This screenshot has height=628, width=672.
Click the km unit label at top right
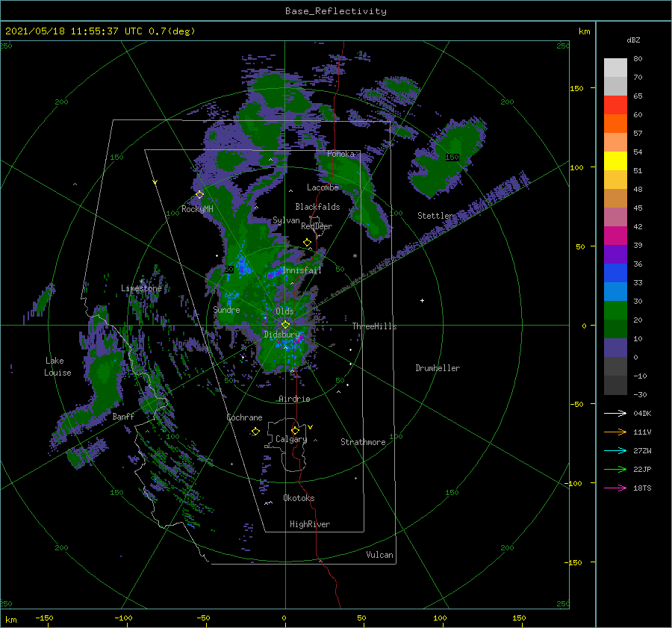584,31
